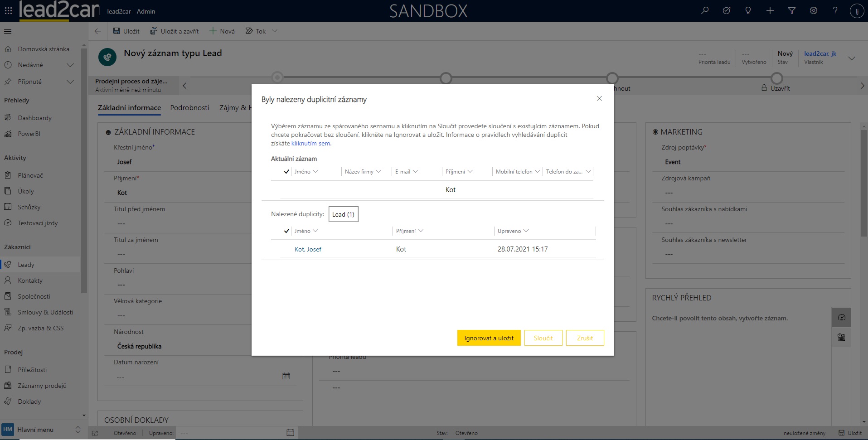Click the calendar icon in Datum narození
The image size is (868, 440).
coord(286,376)
